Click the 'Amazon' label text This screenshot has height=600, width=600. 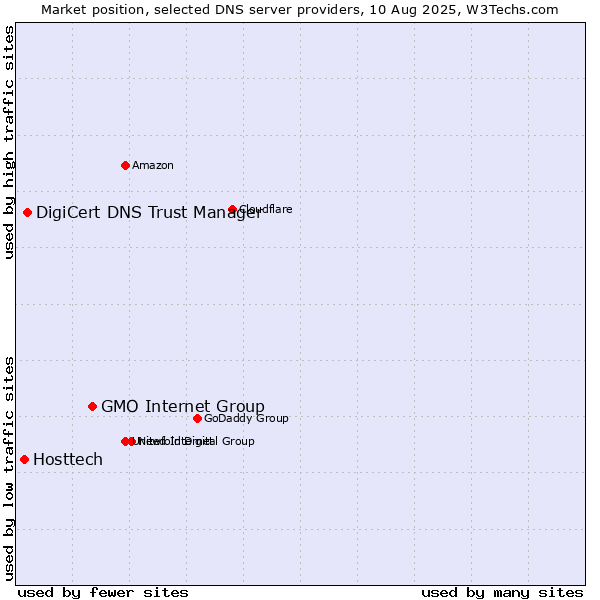153,165
